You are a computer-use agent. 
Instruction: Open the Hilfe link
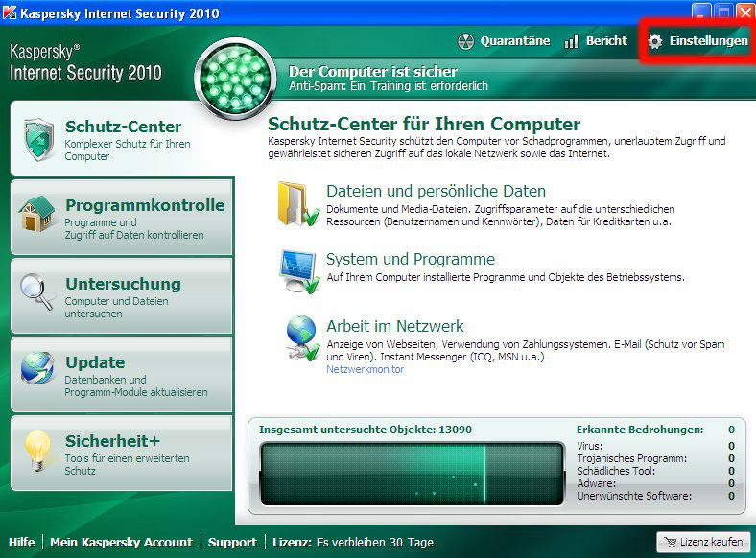click(21, 543)
